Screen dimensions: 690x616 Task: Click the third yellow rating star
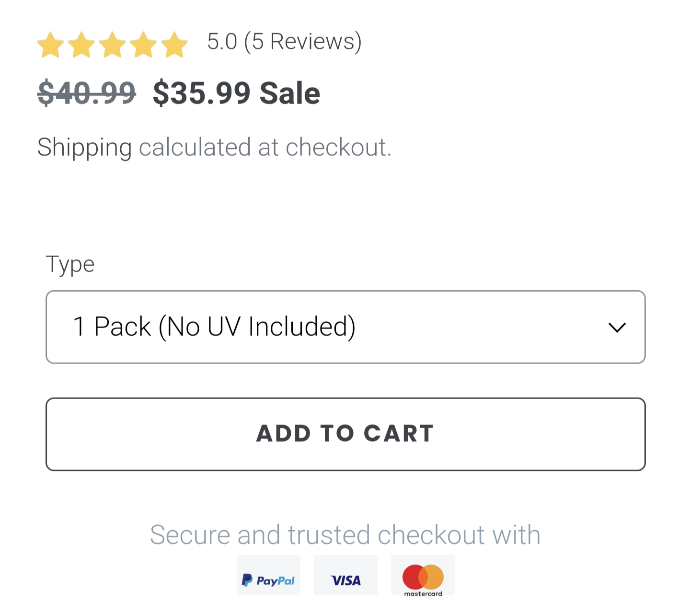pos(113,45)
